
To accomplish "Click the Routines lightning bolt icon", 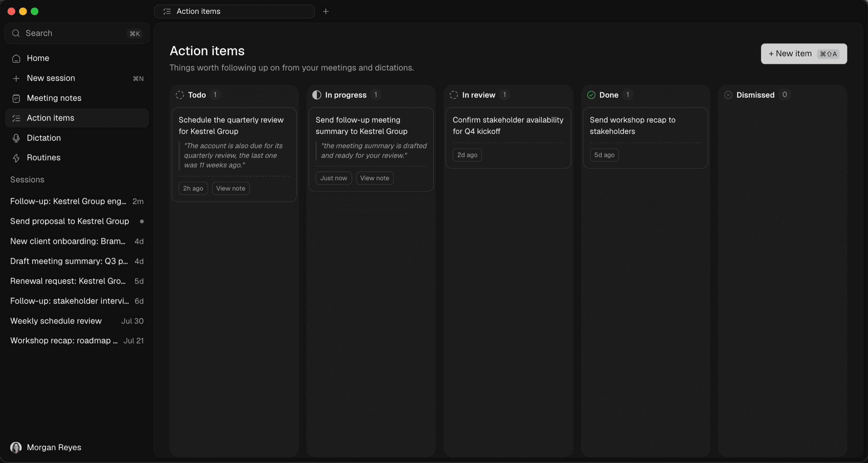I will (x=16, y=158).
